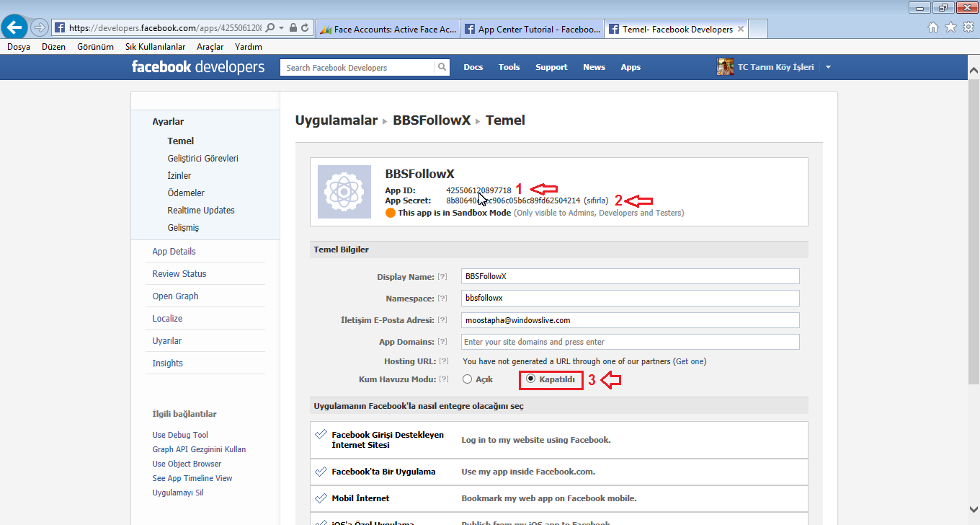The image size is (980, 525).
Task: Open browser Tools gear icon
Action: (968, 27)
